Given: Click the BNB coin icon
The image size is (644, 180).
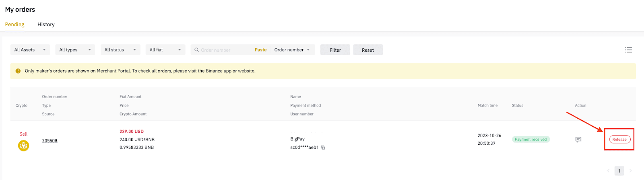Looking at the screenshot, I should pos(24,145).
